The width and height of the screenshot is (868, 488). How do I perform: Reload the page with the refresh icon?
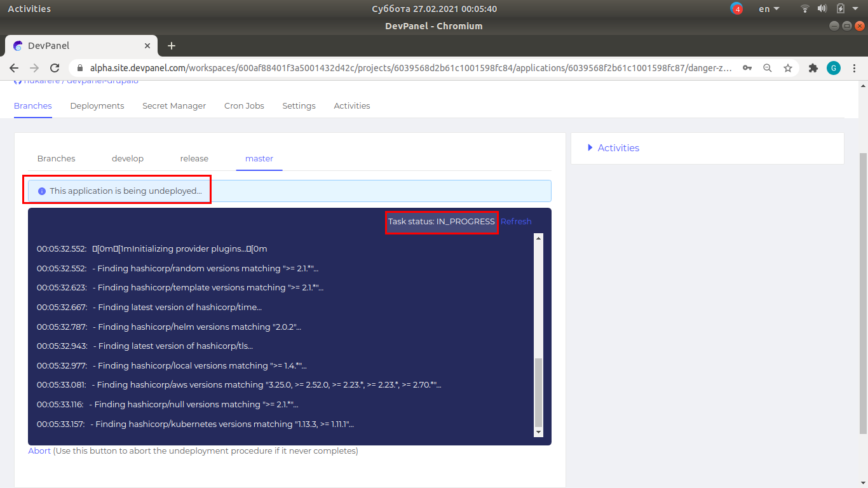click(55, 68)
